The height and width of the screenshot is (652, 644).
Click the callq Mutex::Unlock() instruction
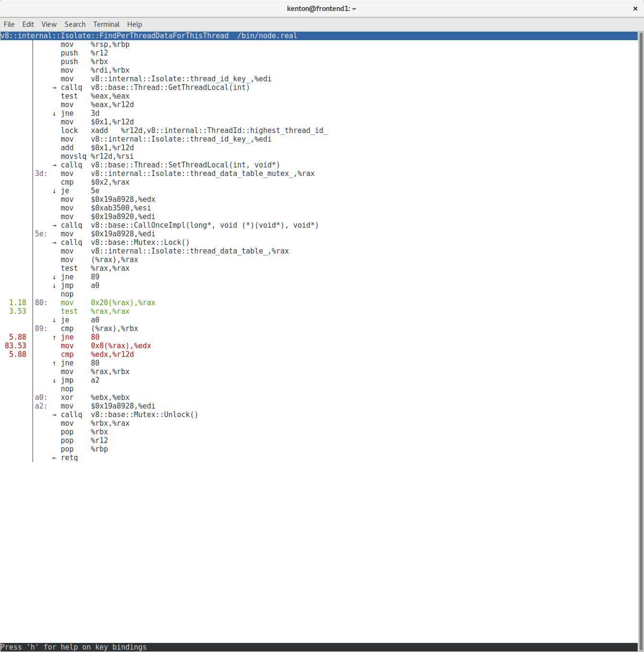point(129,415)
